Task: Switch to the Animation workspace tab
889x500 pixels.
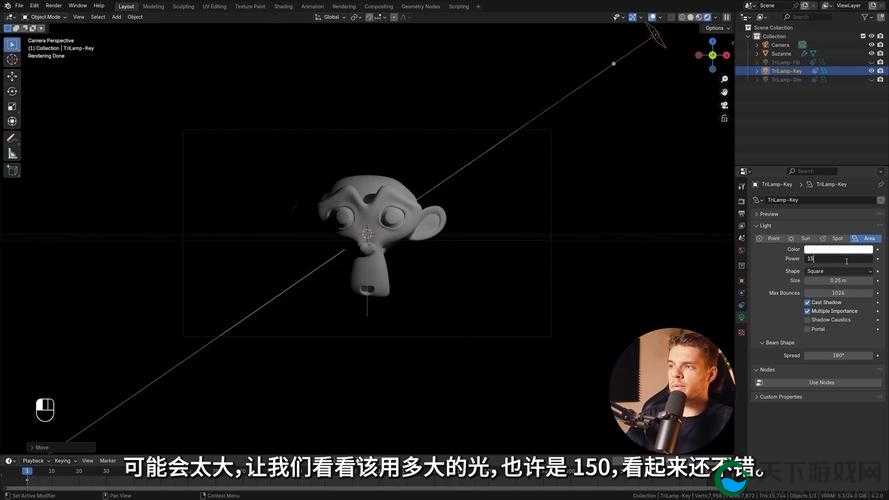Action: pos(312,6)
